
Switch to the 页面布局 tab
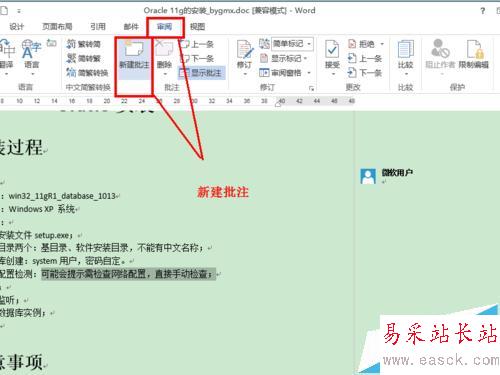coord(57,26)
